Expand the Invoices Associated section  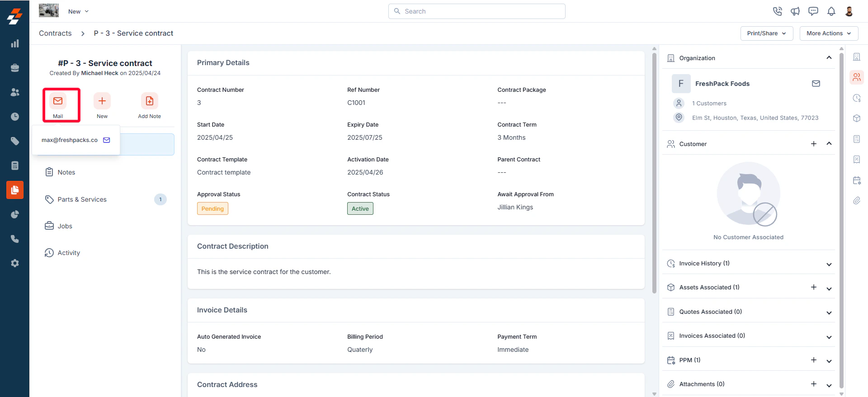coord(829,337)
